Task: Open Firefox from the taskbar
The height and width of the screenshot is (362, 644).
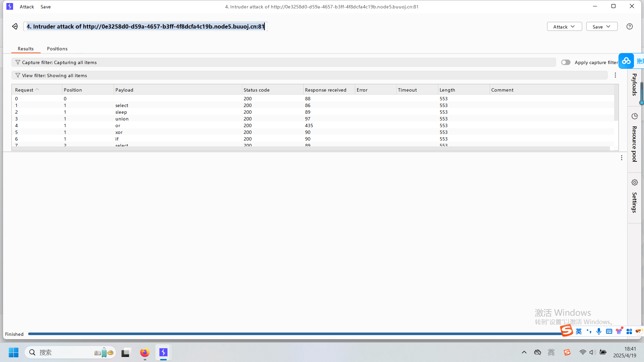Action: tap(145, 352)
